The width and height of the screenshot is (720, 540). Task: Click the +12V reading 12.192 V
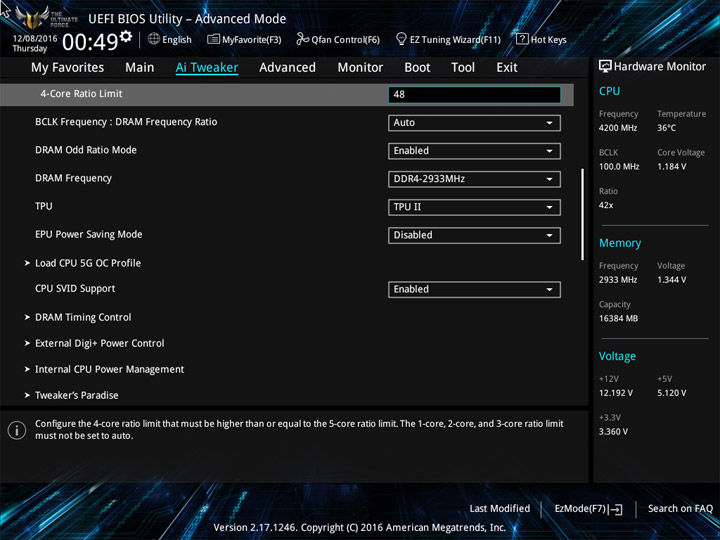click(616, 393)
